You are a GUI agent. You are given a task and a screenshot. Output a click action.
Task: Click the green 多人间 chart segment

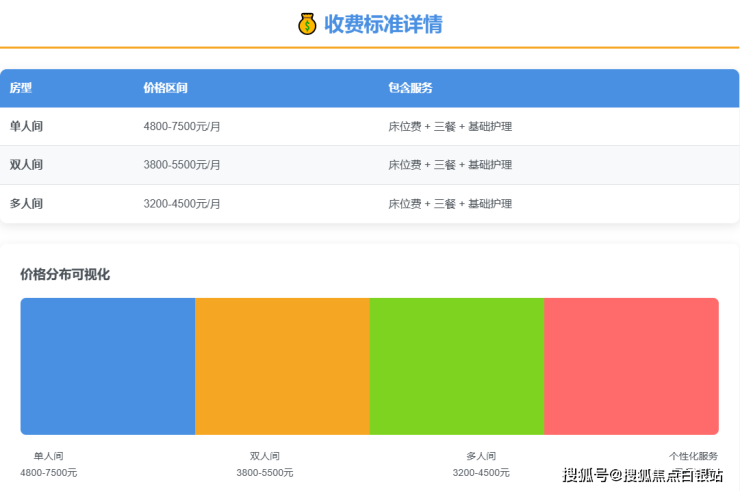click(x=456, y=366)
